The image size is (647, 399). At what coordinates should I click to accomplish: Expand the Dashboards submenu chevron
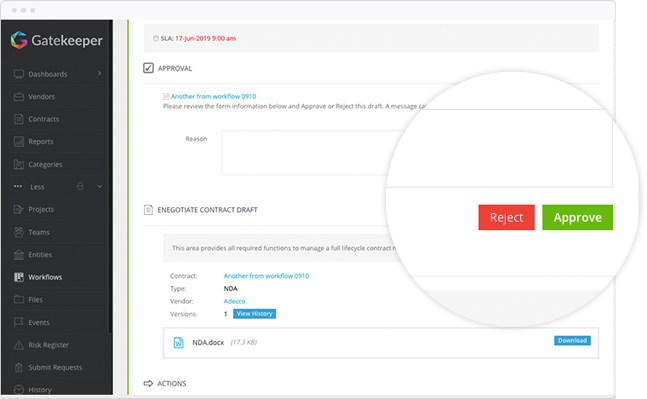coord(99,73)
